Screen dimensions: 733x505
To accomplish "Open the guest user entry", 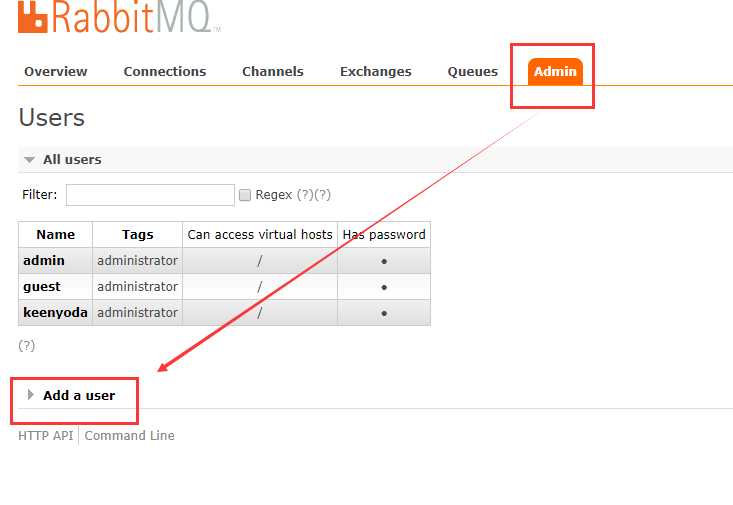I will (x=42, y=287).
